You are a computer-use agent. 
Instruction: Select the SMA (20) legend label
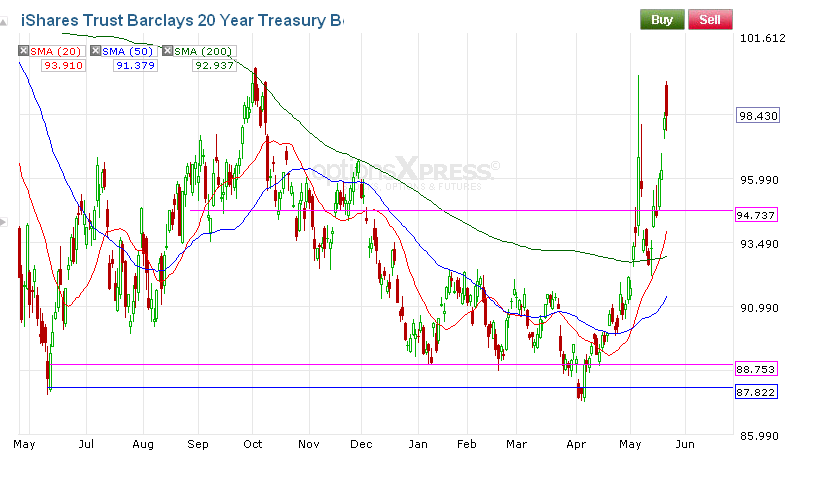tap(56, 51)
